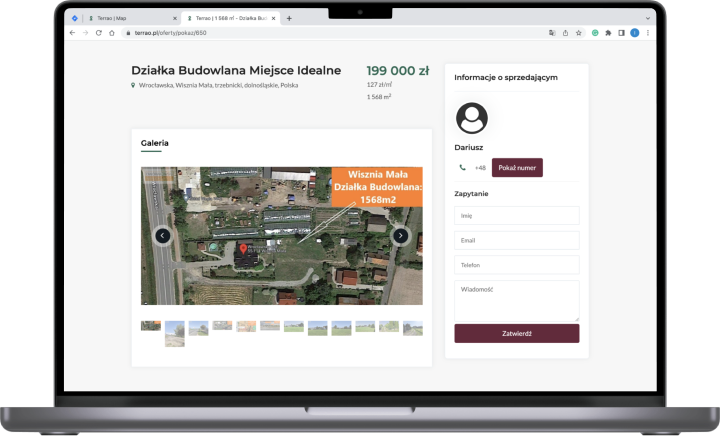Screen dimensions: 720x436
Task: Click the padlock site info icon
Action: click(x=128, y=33)
